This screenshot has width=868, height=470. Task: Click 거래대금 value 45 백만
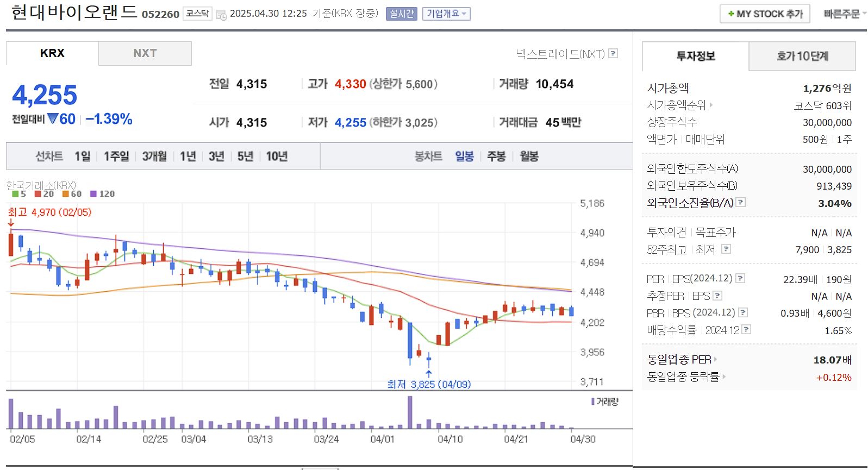pos(563,122)
